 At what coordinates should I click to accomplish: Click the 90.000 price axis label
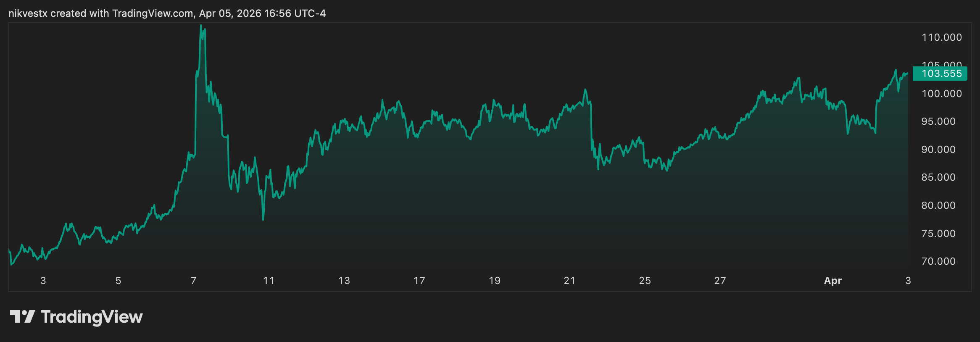(x=938, y=150)
